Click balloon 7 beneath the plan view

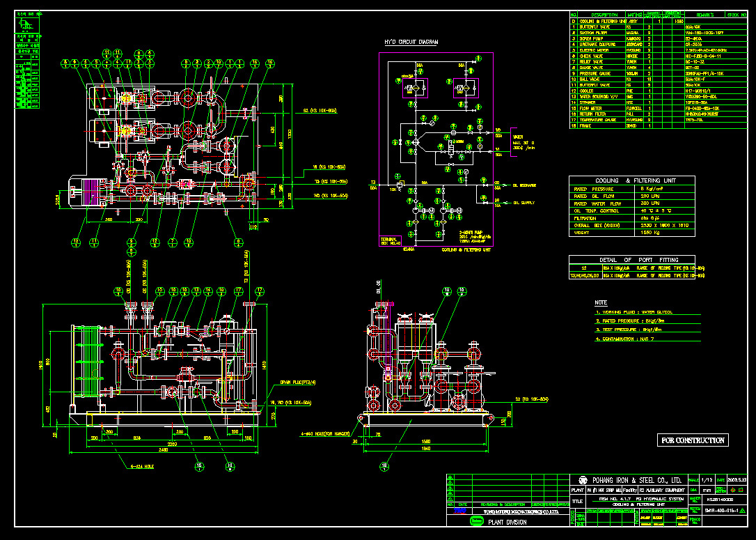point(173,242)
